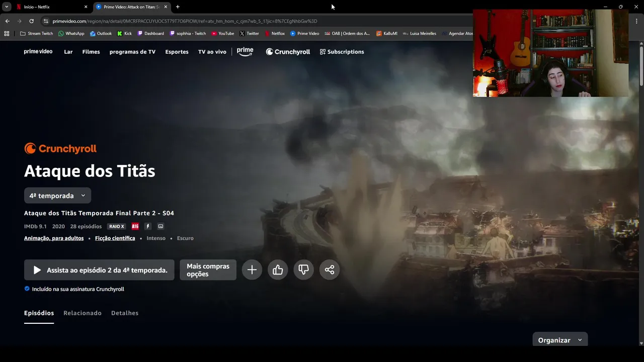Click the A16 age rating badge
644x362 pixels.
click(x=135, y=226)
